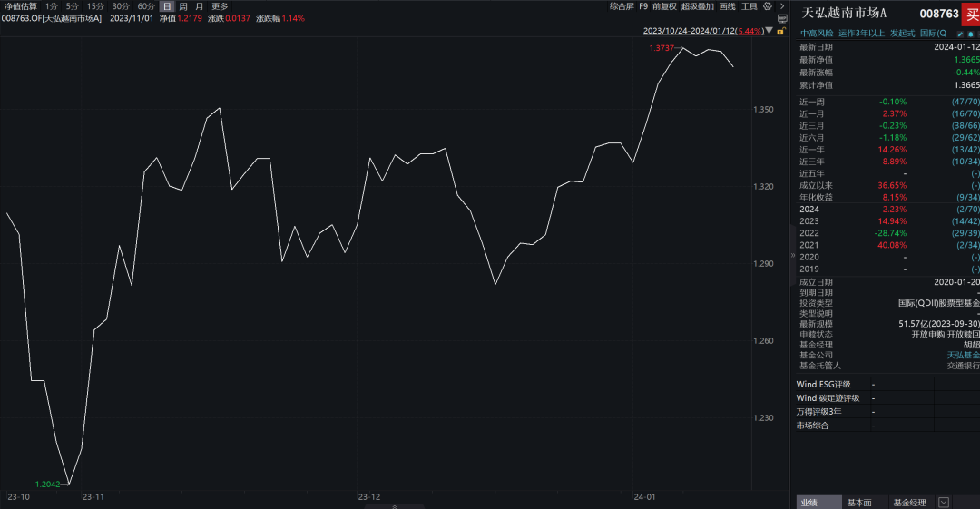Select the 日 daily period

pos(167,6)
